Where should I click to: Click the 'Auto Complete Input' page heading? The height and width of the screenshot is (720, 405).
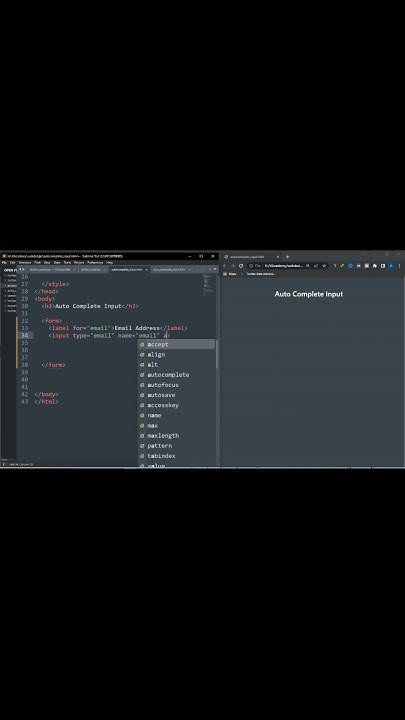tap(309, 294)
